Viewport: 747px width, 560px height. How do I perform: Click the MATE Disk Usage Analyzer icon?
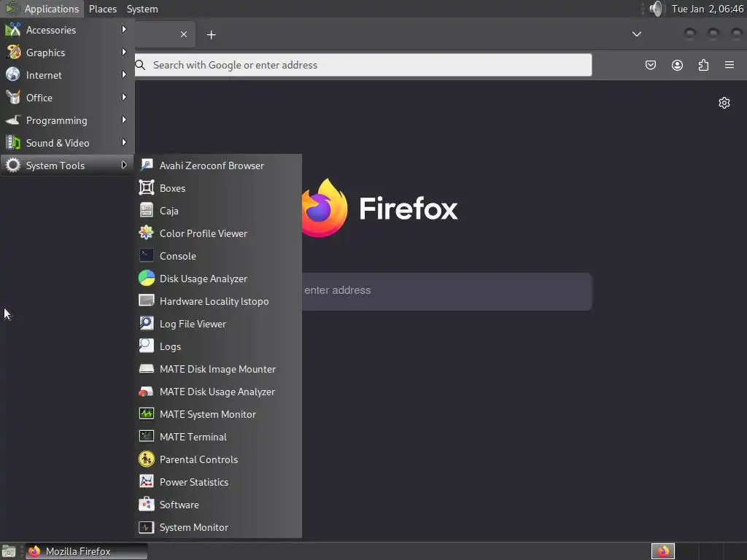pos(146,391)
